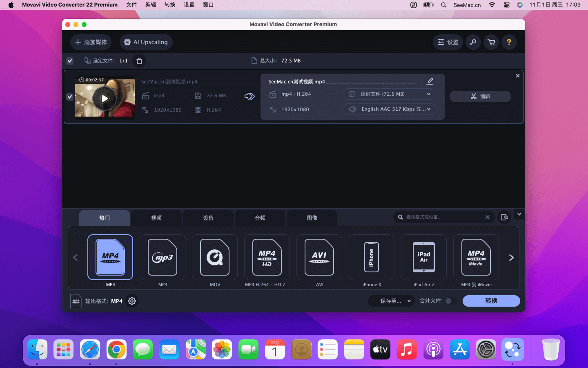This screenshot has width=588, height=368.
Task: Click the device detection icon beside search
Action: point(505,217)
